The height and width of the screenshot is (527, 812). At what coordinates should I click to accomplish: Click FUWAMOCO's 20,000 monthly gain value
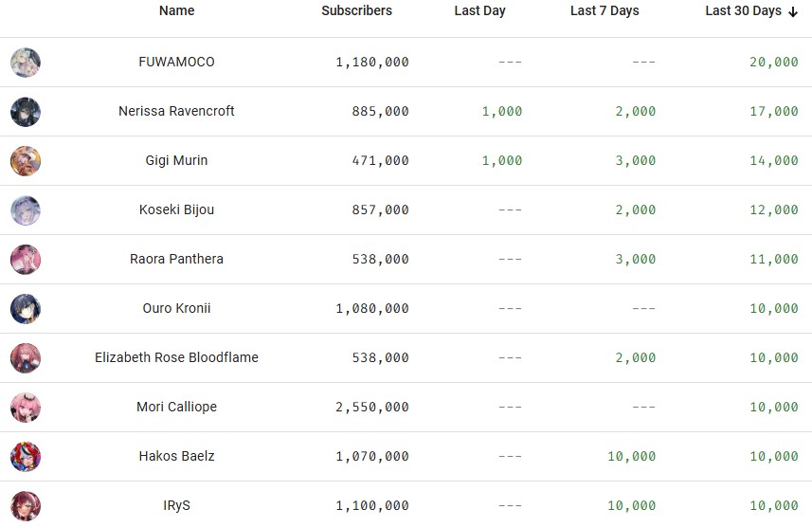774,63
